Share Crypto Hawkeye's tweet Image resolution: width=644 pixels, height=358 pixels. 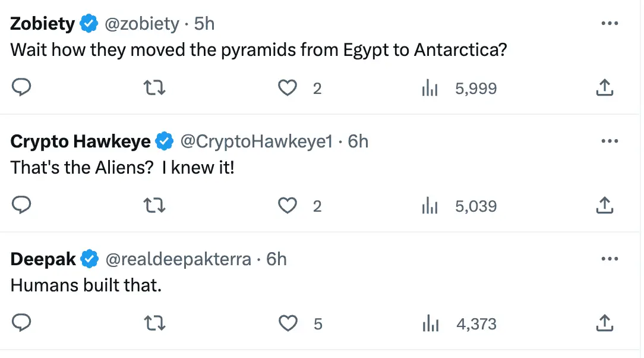[x=604, y=205]
